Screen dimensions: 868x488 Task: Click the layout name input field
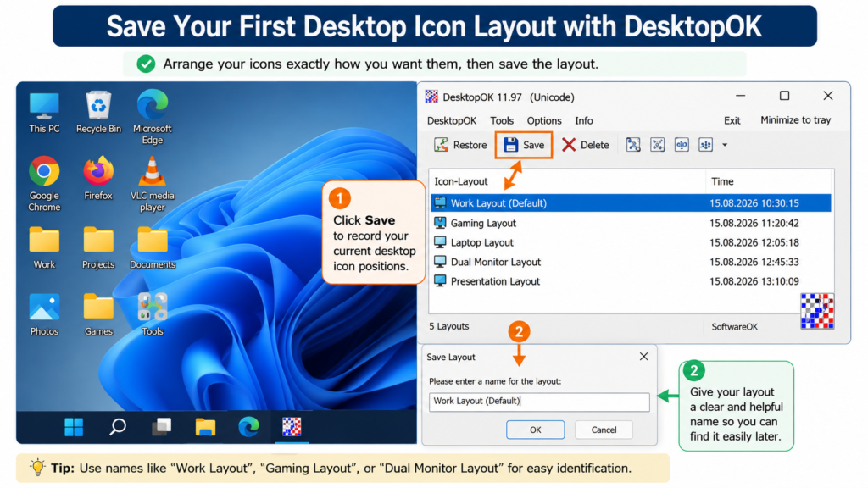click(x=539, y=402)
